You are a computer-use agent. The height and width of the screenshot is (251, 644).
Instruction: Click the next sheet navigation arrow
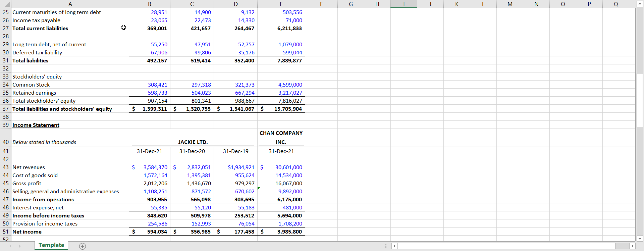(x=20, y=246)
